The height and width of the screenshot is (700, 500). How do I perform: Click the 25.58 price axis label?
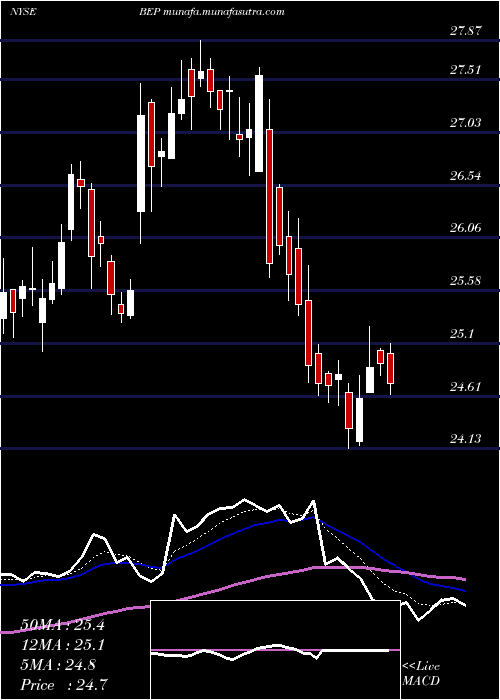tap(466, 281)
